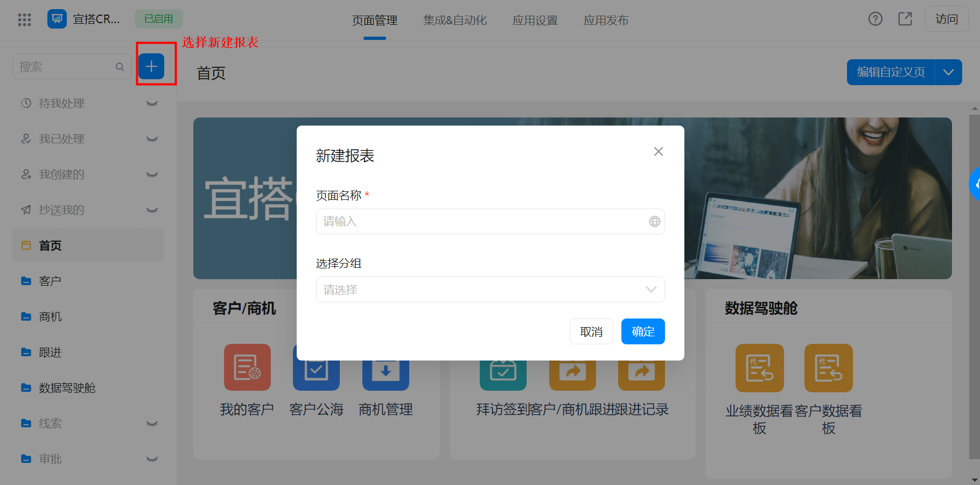Switch to 页面管理 tab

click(375, 20)
